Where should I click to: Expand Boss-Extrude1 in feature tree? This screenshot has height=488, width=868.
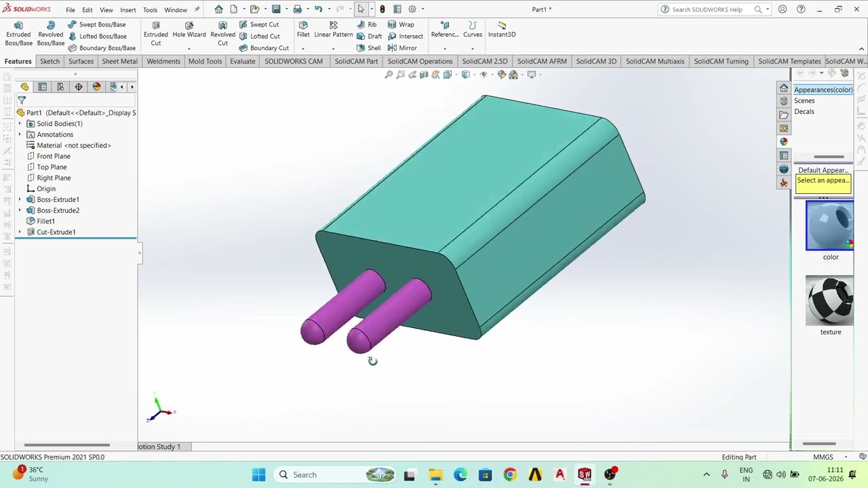pyautogui.click(x=20, y=199)
